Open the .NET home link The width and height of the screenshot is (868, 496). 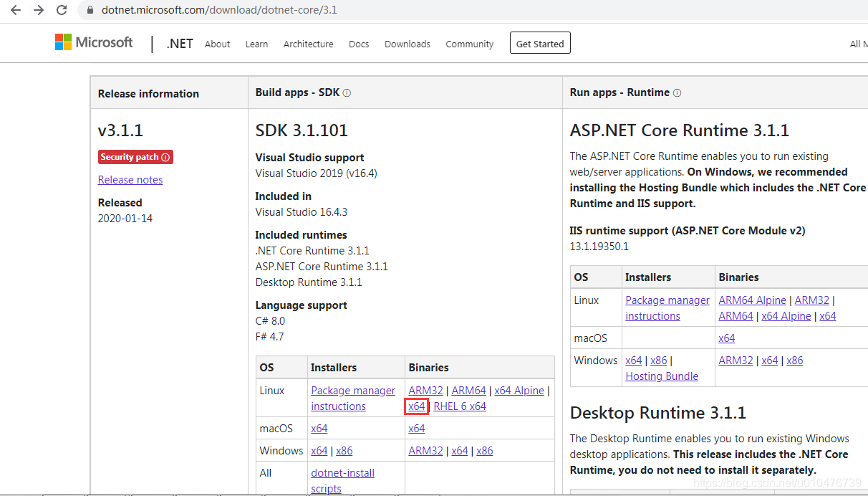click(x=180, y=43)
